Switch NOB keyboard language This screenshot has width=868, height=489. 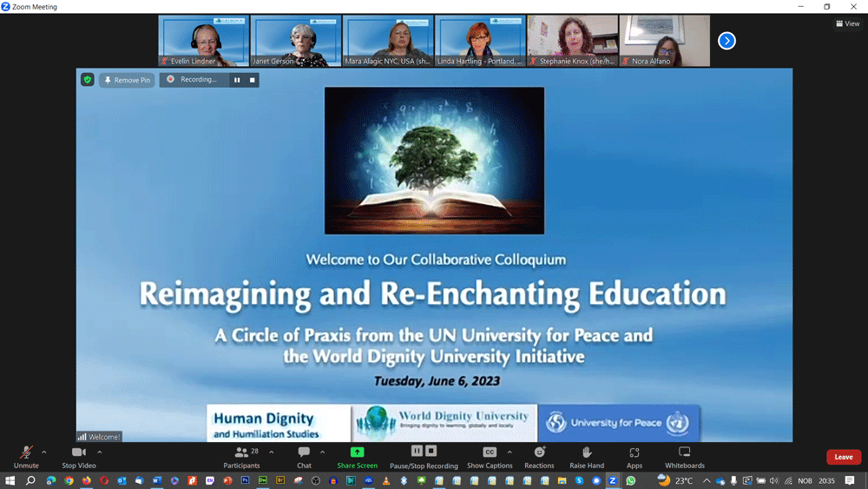pos(805,480)
